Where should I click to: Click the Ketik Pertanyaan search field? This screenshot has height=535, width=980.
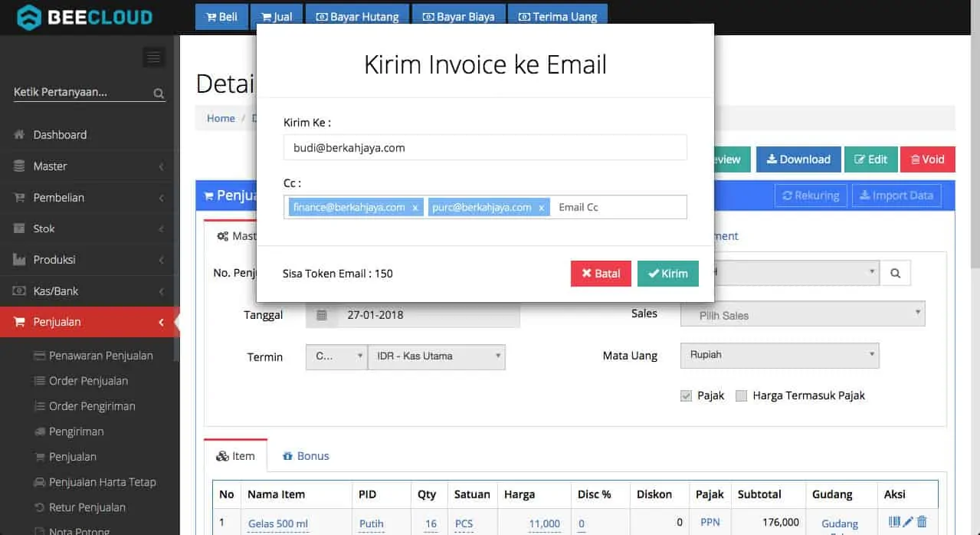tap(83, 93)
